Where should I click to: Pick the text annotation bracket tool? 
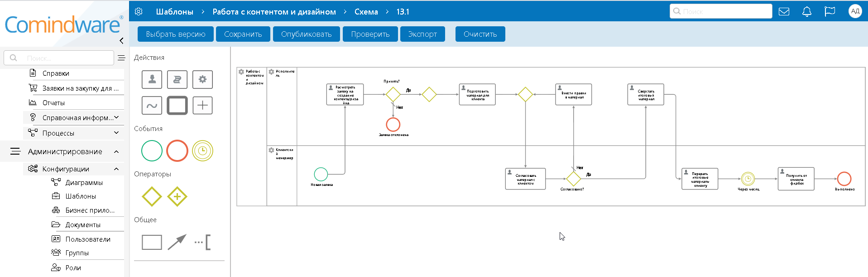(203, 242)
